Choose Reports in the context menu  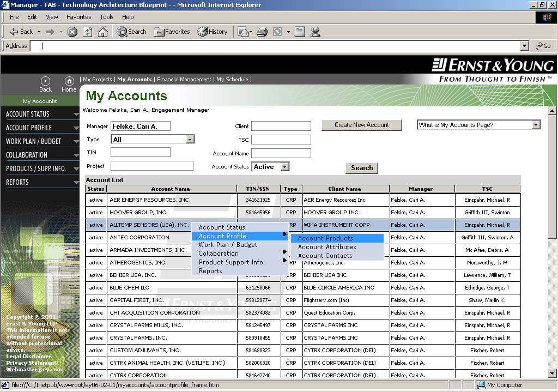[x=240, y=271]
